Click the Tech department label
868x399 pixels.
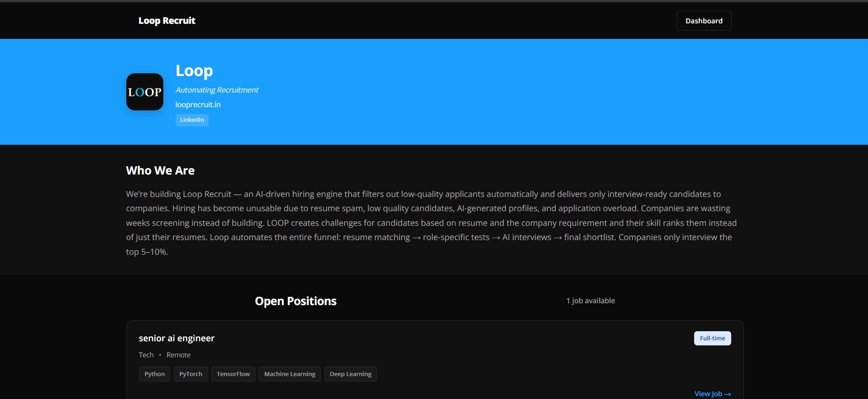(146, 355)
